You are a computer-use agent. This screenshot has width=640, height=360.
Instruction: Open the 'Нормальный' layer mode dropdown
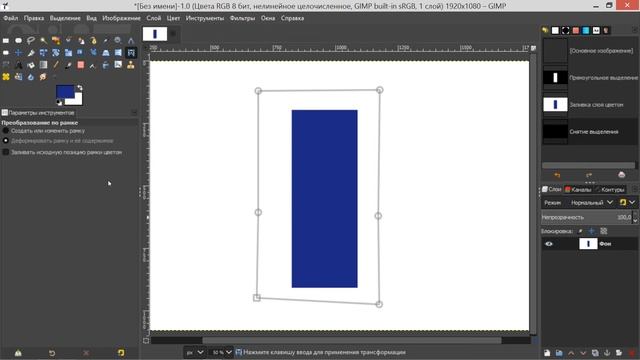[592, 202]
